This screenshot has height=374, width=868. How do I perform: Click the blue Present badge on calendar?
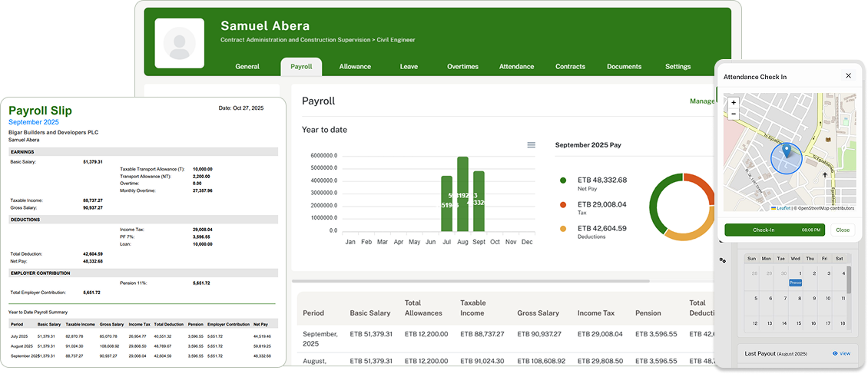[x=796, y=283]
